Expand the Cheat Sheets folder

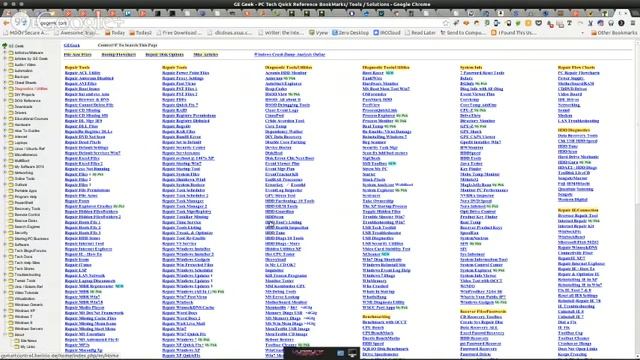point(5,82)
